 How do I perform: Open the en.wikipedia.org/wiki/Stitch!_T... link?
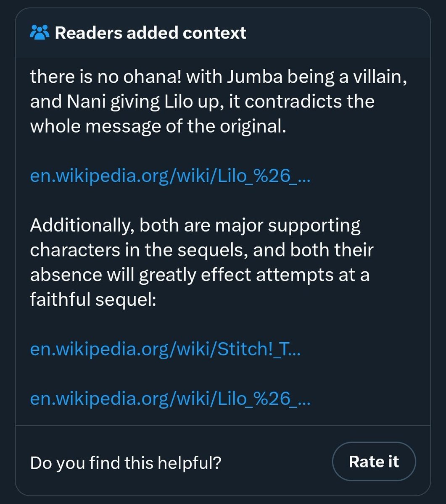click(165, 349)
